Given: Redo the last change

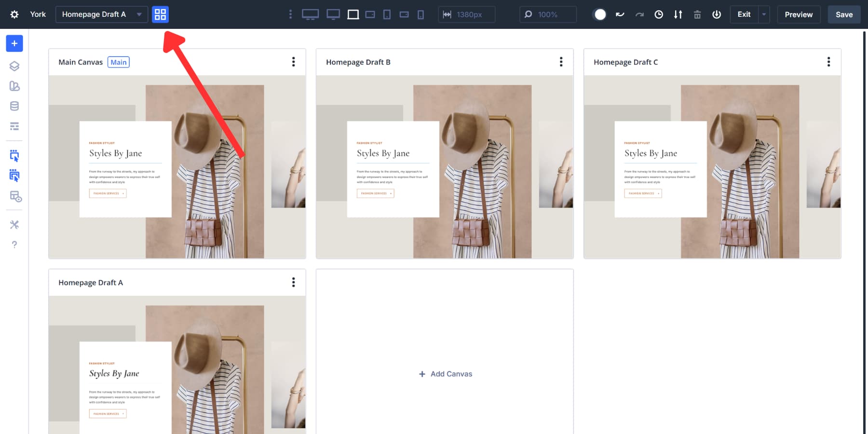Looking at the screenshot, I should (x=639, y=14).
